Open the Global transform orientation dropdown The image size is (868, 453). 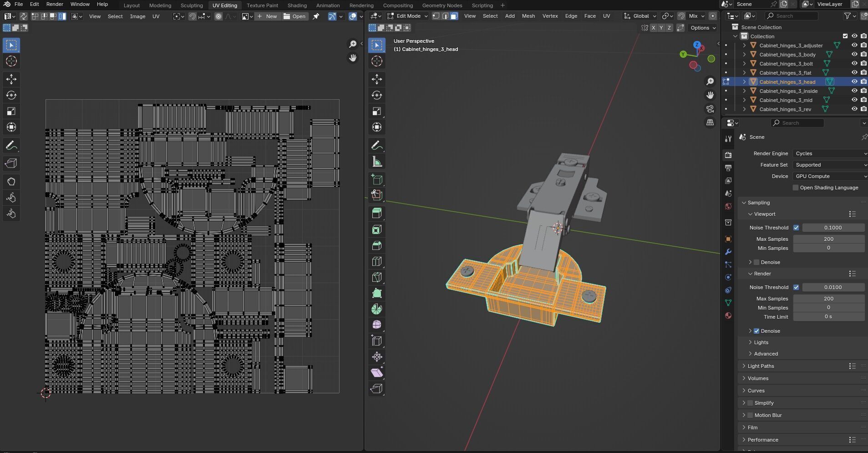(640, 16)
